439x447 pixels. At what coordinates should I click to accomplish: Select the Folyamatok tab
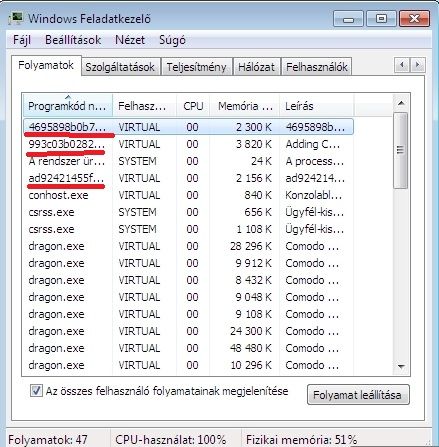(46, 65)
